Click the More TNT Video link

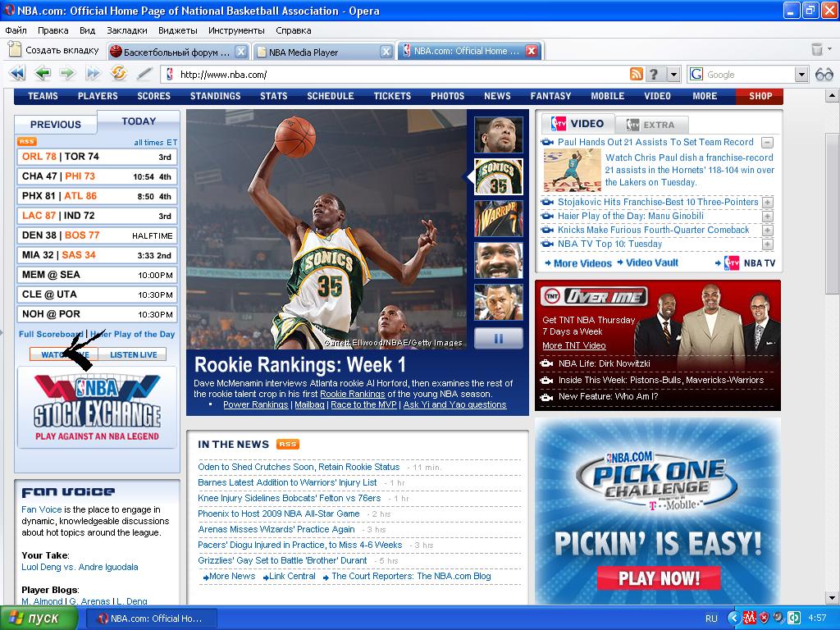(573, 345)
